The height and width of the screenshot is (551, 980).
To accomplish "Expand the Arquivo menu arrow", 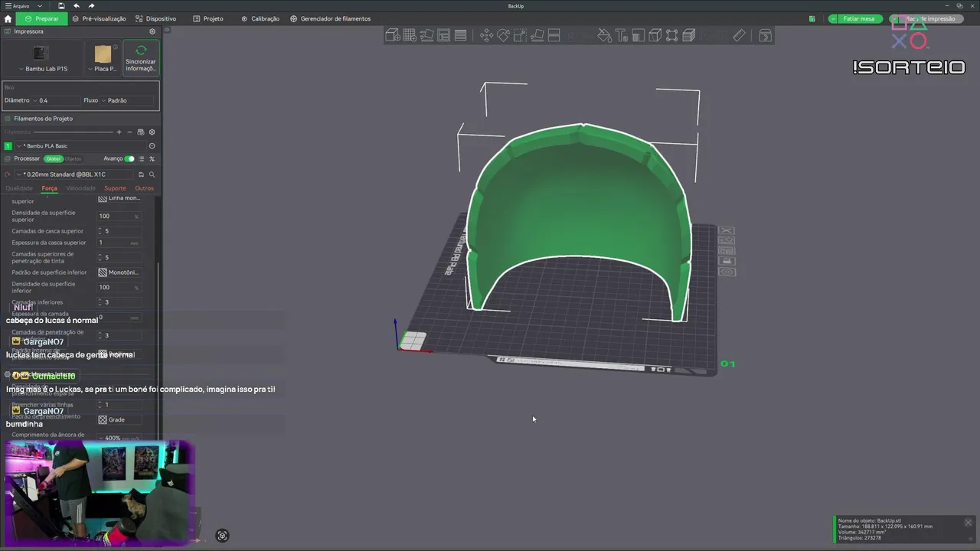I will [40, 6].
